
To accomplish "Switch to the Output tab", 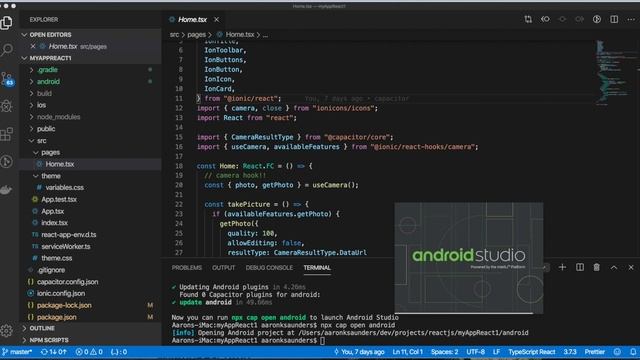I will click(223, 268).
